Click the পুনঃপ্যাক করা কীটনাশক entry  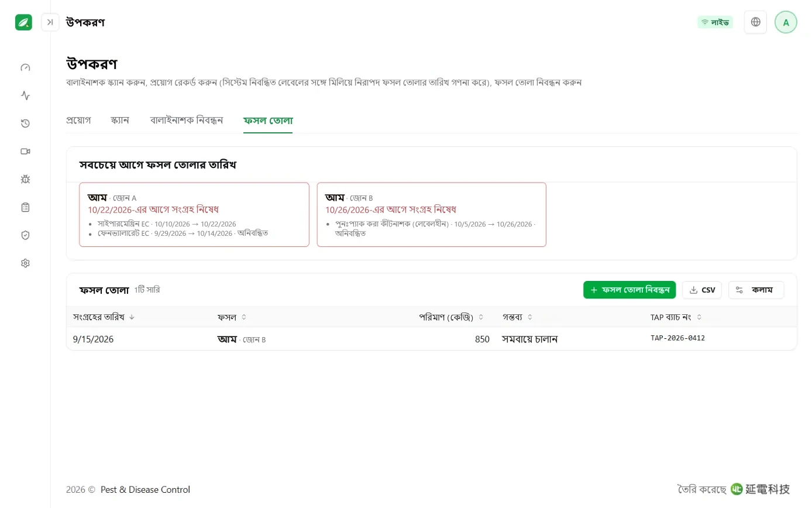[x=435, y=228]
